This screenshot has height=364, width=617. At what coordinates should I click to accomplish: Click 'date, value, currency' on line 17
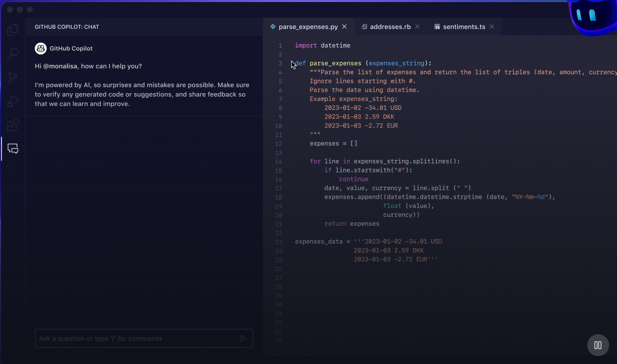363,188
